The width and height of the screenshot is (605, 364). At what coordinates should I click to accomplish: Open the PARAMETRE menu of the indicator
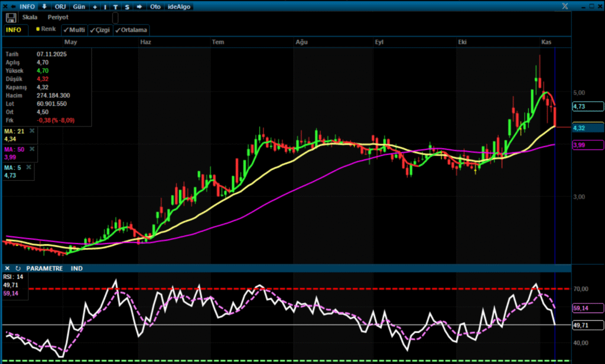44,268
